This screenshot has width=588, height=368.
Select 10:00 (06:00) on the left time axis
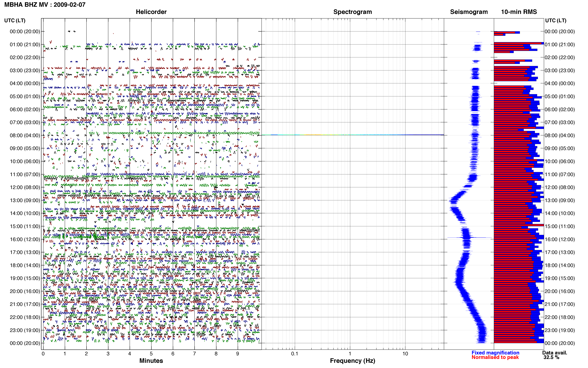25,161
